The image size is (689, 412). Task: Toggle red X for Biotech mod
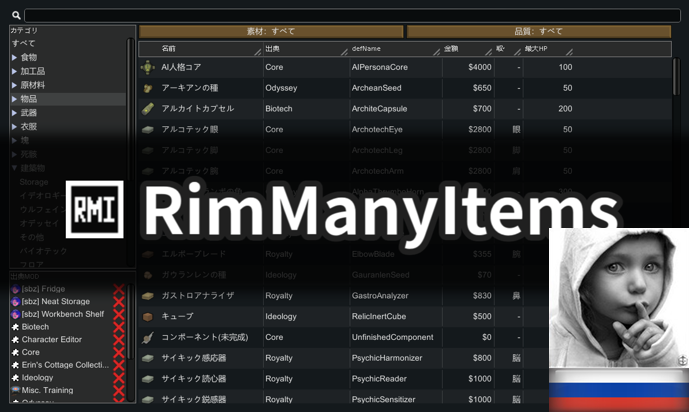(119, 327)
